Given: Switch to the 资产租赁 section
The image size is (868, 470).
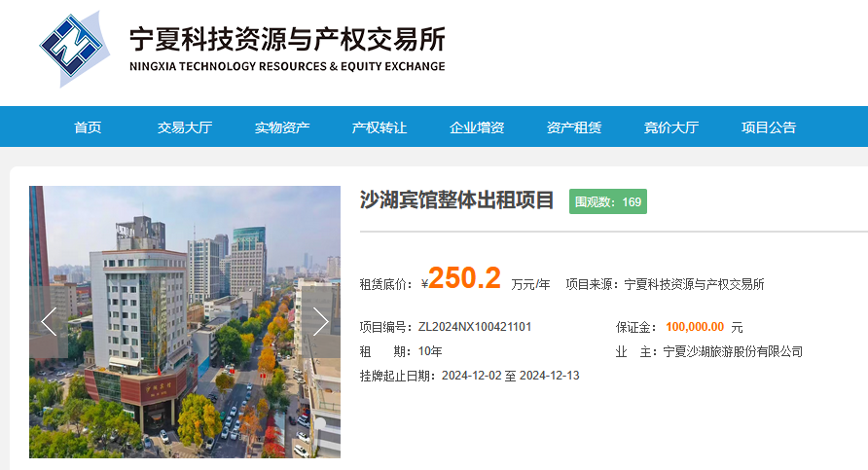Looking at the screenshot, I should click(x=574, y=127).
